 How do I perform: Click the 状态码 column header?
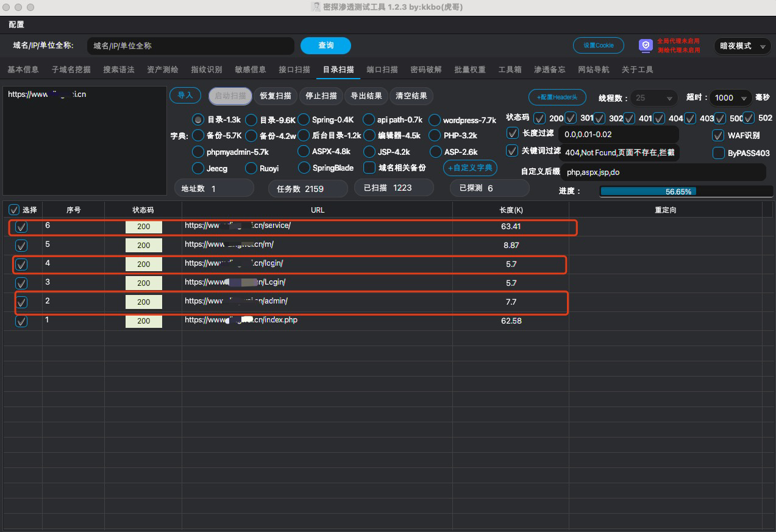tap(143, 210)
